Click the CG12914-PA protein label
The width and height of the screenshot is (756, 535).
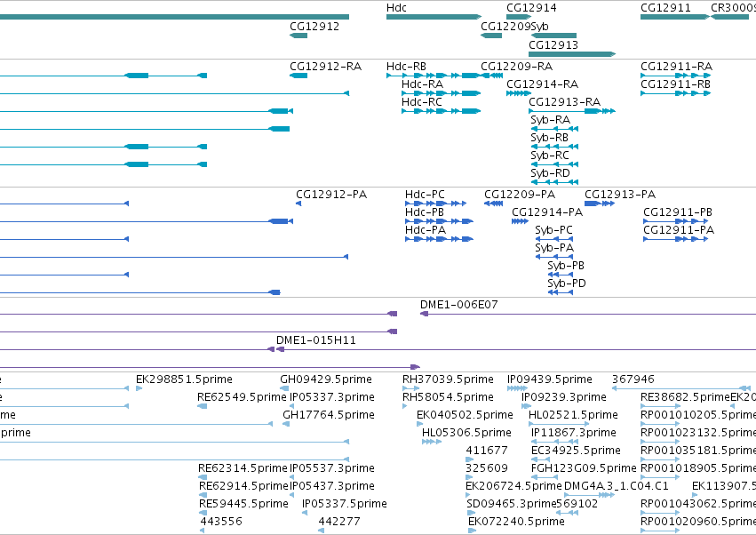(547, 212)
